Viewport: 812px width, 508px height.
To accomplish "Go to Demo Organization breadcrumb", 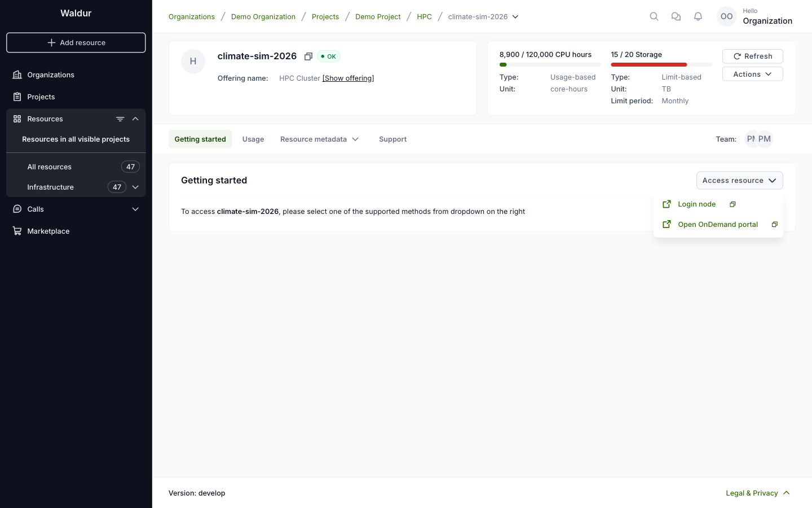I will [x=263, y=17].
